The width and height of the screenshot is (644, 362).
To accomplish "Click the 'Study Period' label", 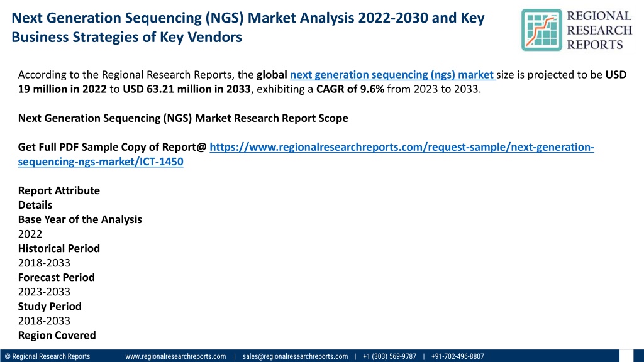I will pyautogui.click(x=50, y=306).
